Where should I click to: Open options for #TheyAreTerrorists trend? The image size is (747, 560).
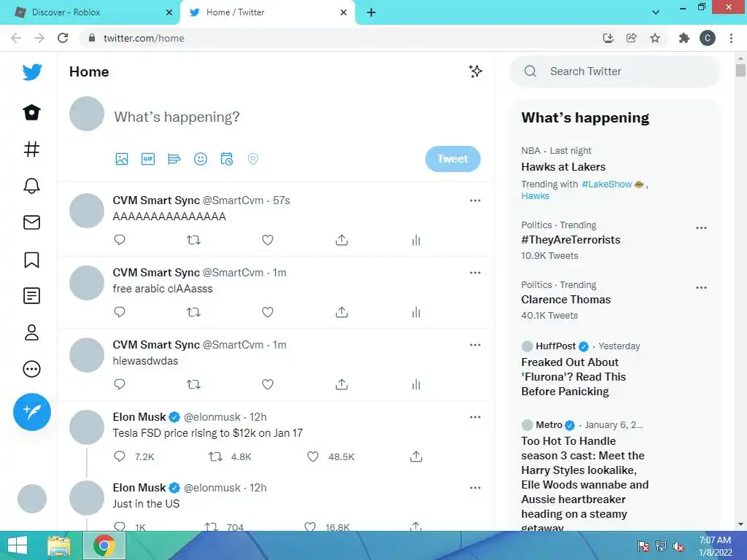tap(701, 228)
